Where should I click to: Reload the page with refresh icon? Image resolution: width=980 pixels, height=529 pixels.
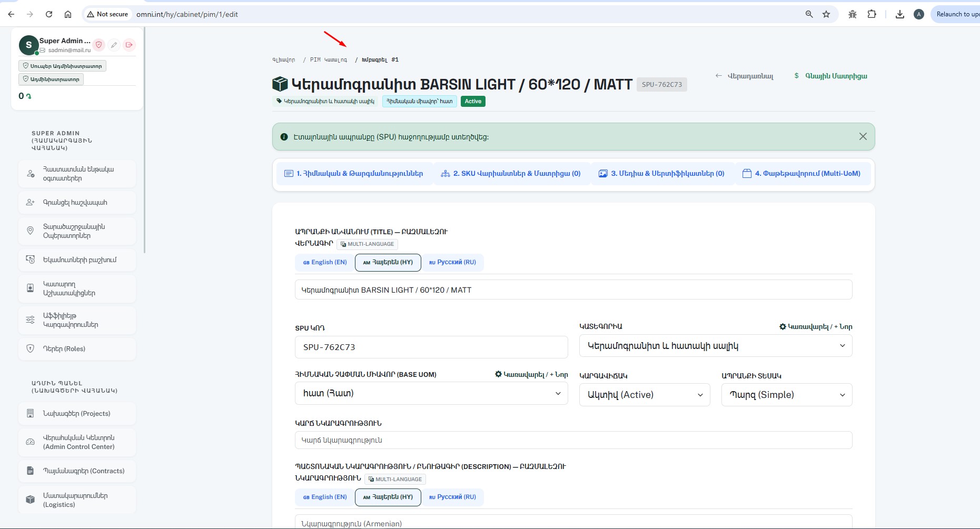[49, 14]
